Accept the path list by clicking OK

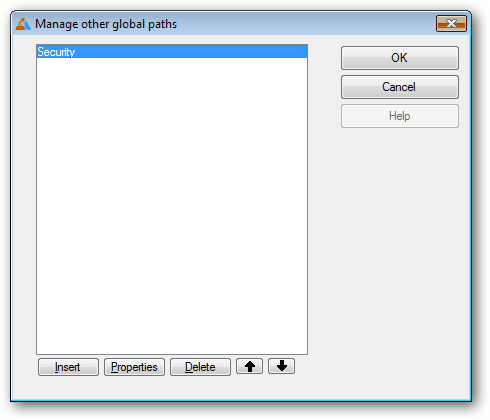pos(400,58)
